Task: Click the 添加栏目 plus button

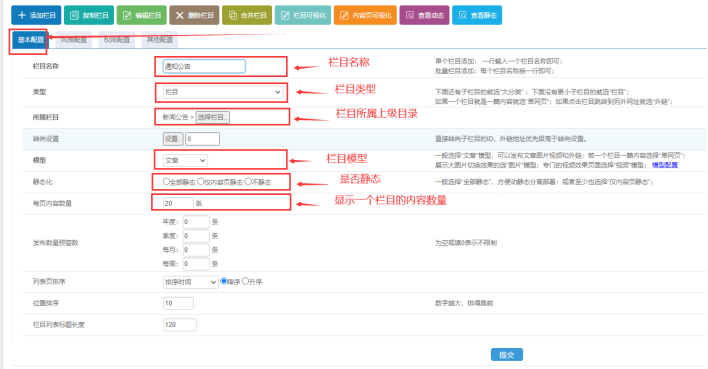Action: 36,15
